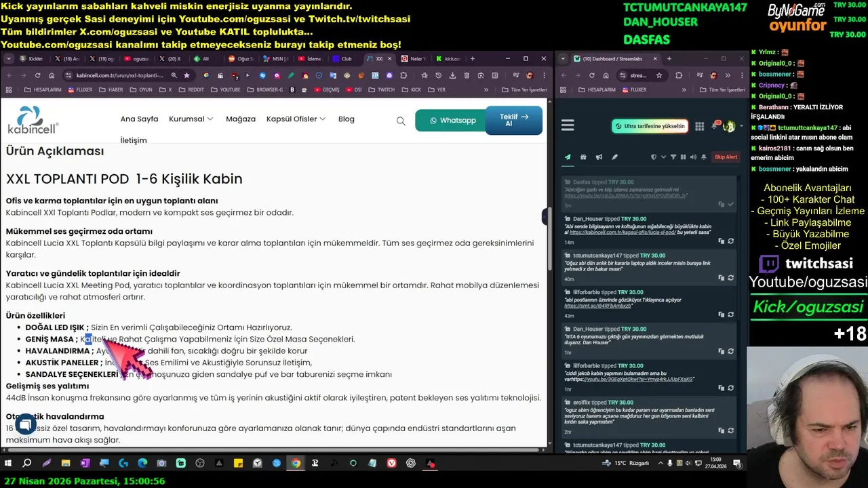Toggle the shield moderation icon in Streamlabs
The image size is (868, 488).
(654, 157)
